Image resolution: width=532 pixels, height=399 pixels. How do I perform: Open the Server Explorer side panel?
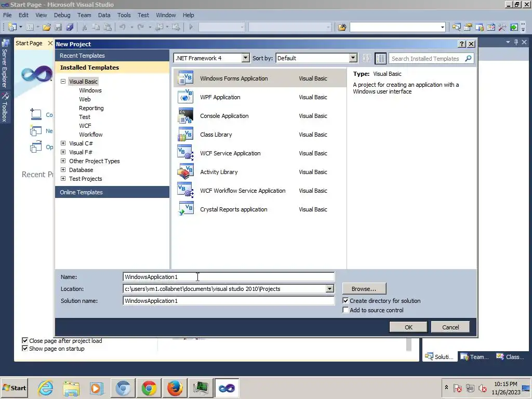(x=5, y=63)
